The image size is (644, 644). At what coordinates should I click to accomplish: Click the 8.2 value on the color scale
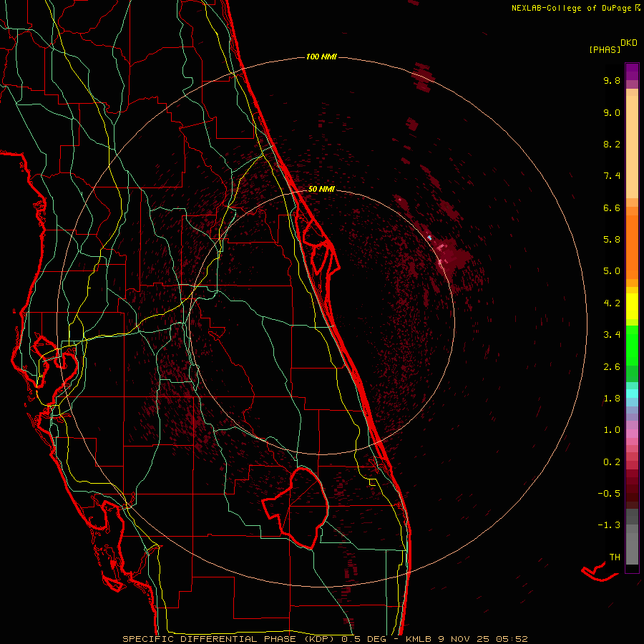coord(612,144)
